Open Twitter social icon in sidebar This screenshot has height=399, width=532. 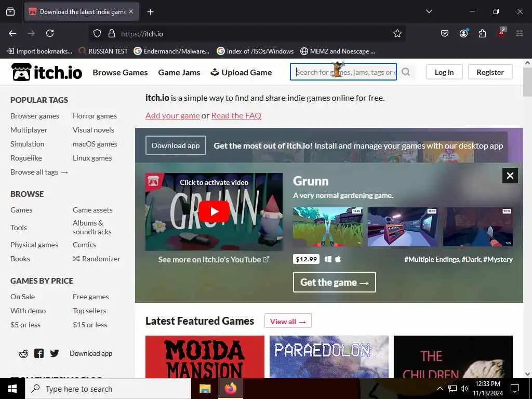(x=54, y=353)
